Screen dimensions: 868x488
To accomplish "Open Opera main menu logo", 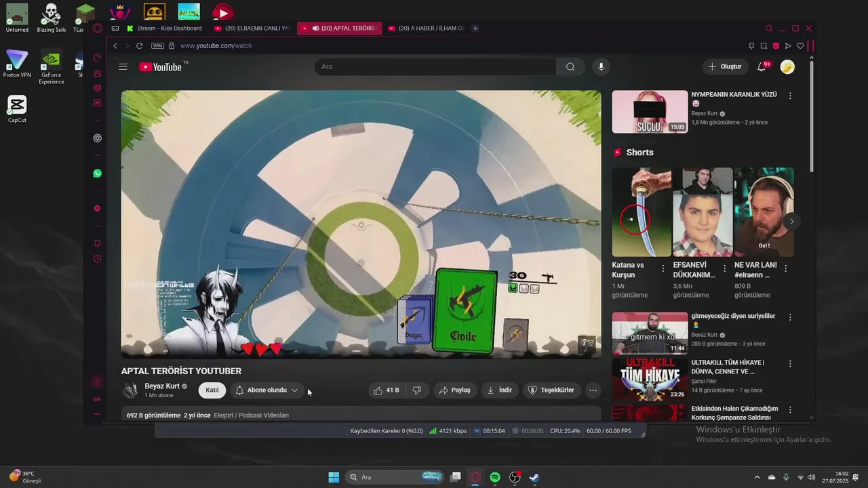I will [97, 28].
